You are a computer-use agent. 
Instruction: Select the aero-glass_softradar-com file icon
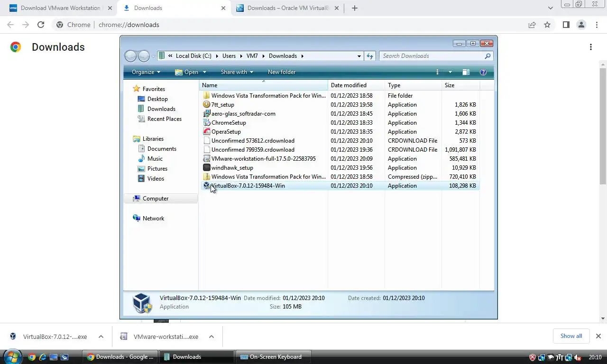(206, 114)
